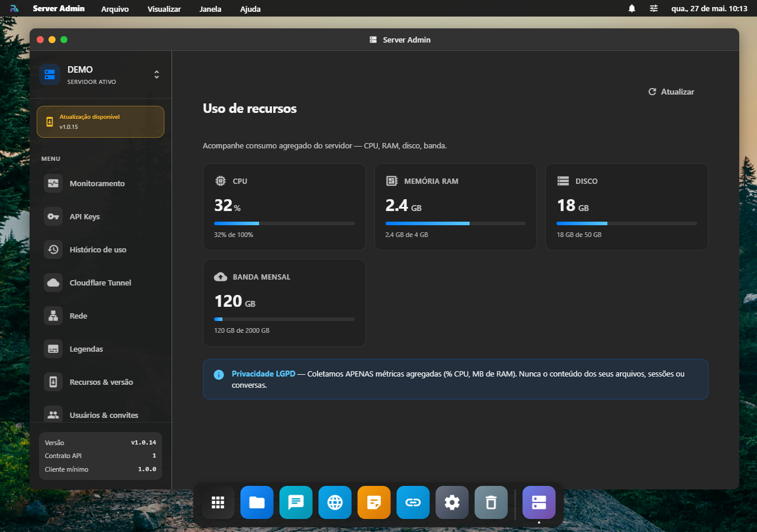Open the chat app in the dock
757x532 pixels.
pyautogui.click(x=296, y=502)
